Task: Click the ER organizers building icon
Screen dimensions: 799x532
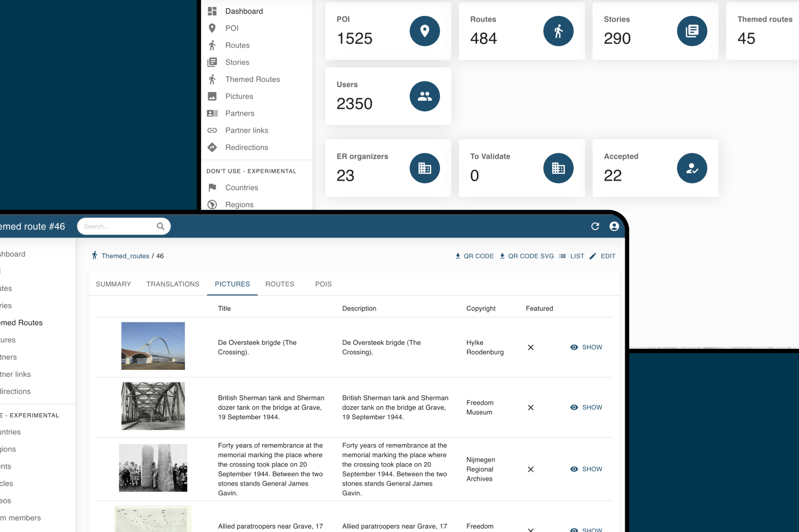Action: (x=424, y=168)
